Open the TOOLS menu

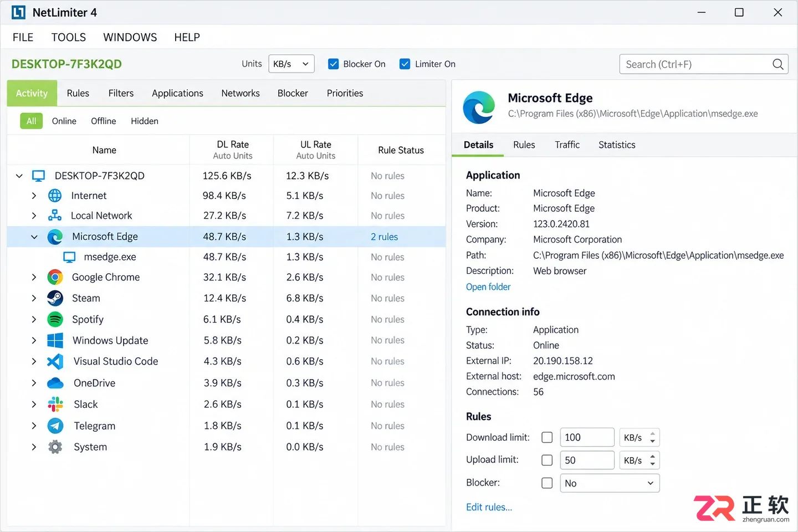69,37
